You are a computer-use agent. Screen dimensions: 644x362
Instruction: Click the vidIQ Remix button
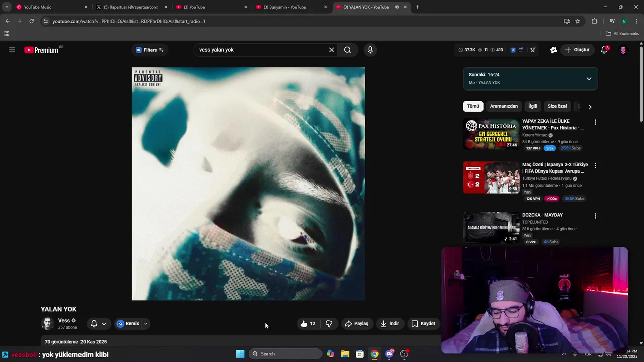click(x=128, y=324)
